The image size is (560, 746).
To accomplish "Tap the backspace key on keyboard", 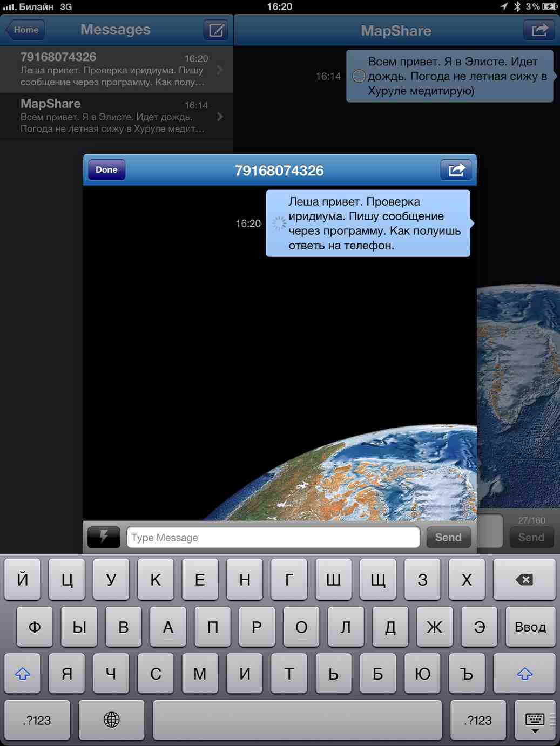I will (524, 580).
